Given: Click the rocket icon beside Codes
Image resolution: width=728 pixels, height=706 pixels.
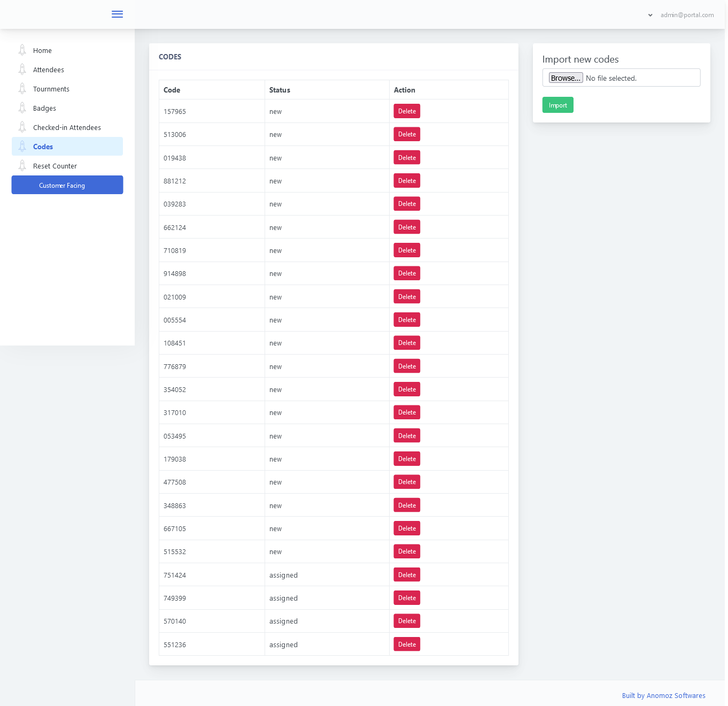Looking at the screenshot, I should point(22,147).
